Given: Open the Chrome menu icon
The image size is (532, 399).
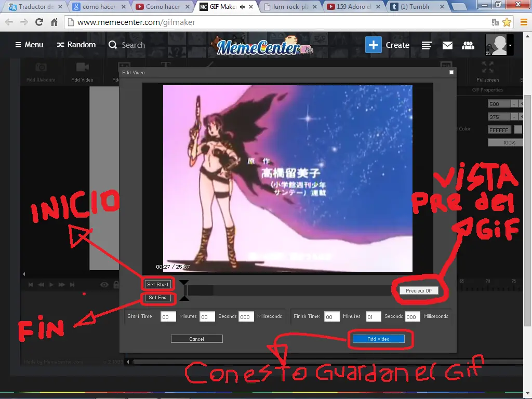Looking at the screenshot, I should click(x=524, y=22).
